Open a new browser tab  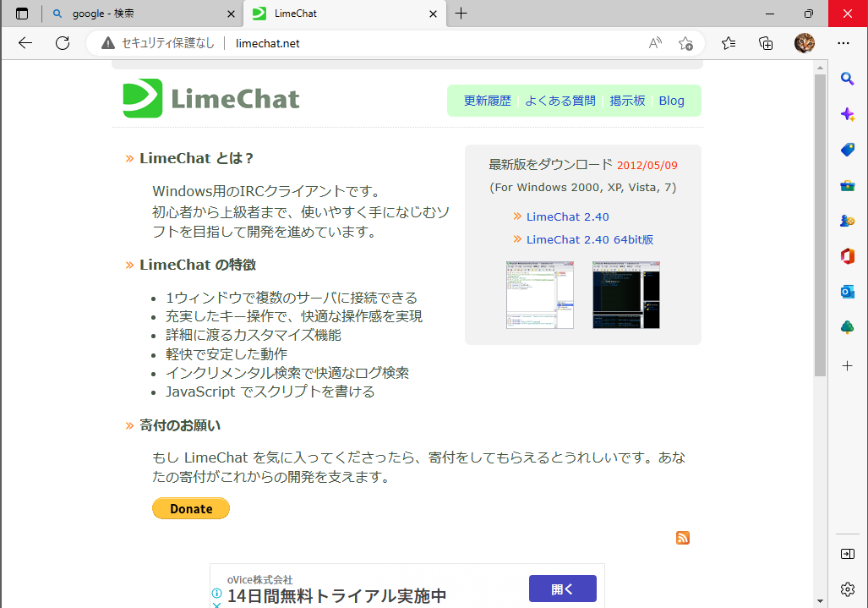(460, 14)
